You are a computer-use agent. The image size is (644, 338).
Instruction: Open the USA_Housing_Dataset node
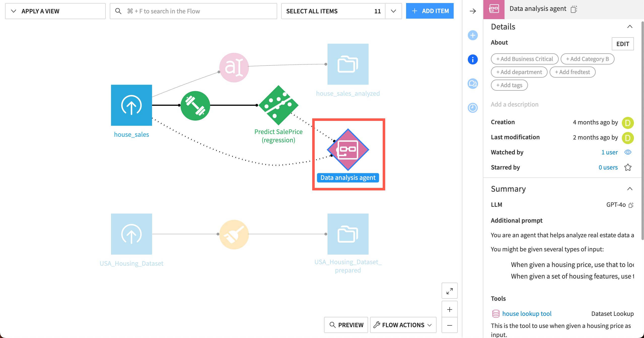tap(131, 234)
